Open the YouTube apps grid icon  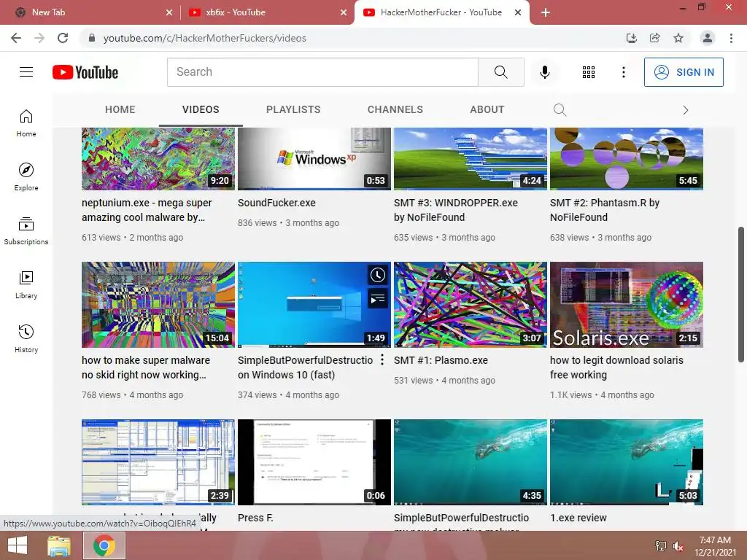pyautogui.click(x=589, y=72)
